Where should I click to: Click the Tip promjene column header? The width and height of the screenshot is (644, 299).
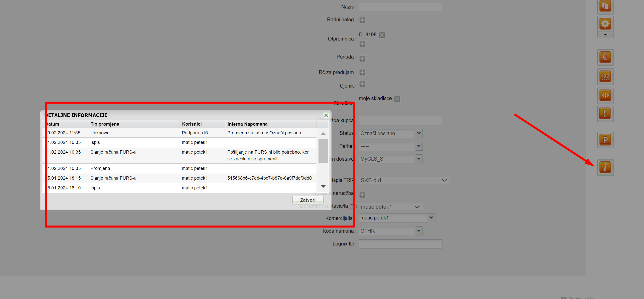click(105, 124)
